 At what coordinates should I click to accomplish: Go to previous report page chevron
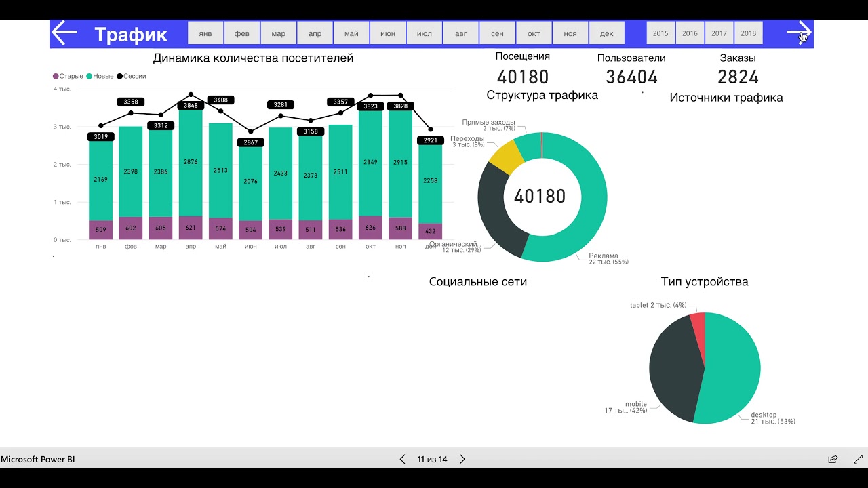pos(402,460)
